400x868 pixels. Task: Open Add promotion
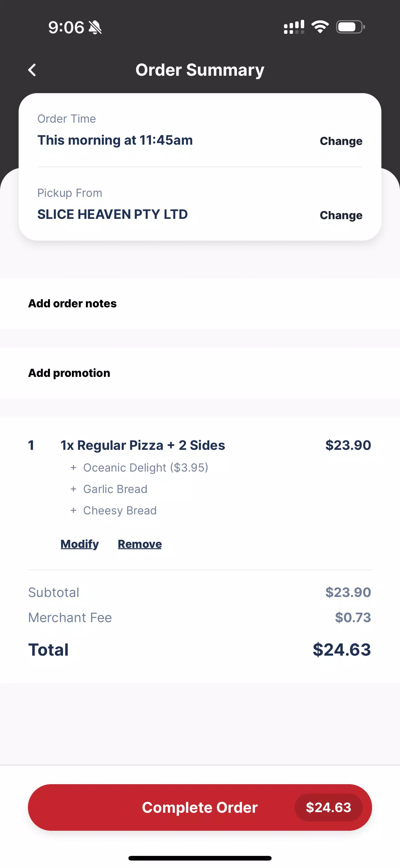point(200,373)
